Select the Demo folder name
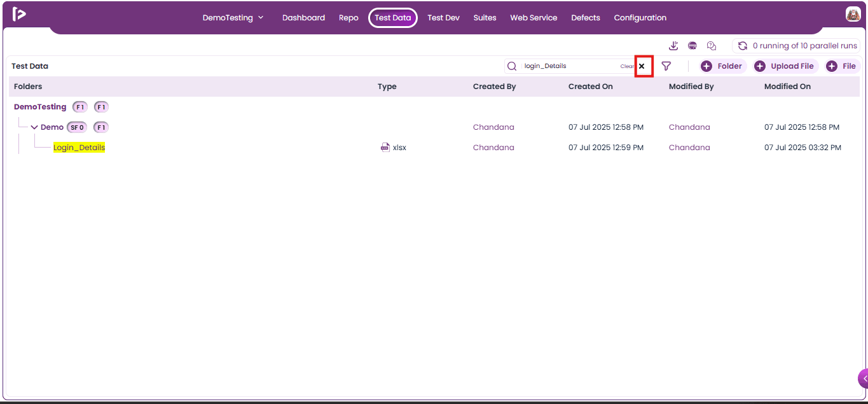 coord(52,127)
